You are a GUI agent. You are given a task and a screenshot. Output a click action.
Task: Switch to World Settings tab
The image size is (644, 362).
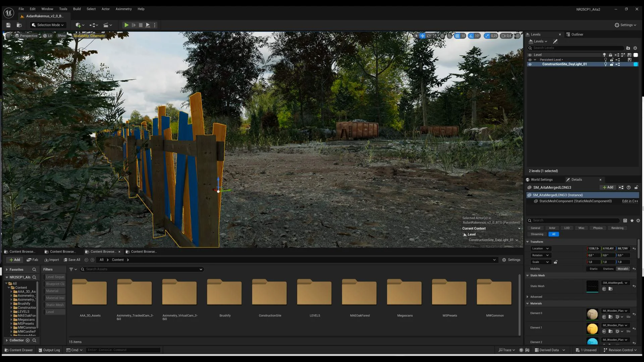point(539,180)
